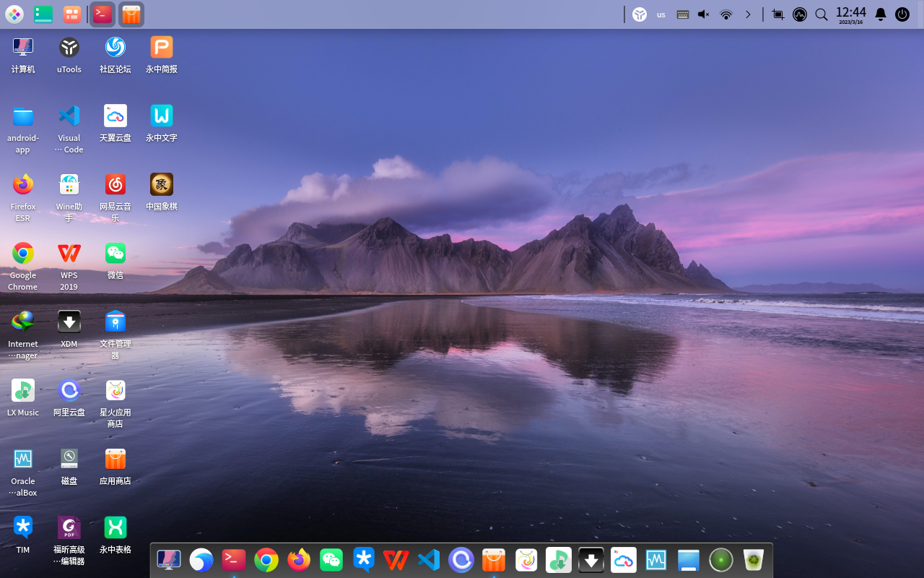The image size is (924, 578).
Task: Open the launcher menu in top panel
Action: point(14,14)
